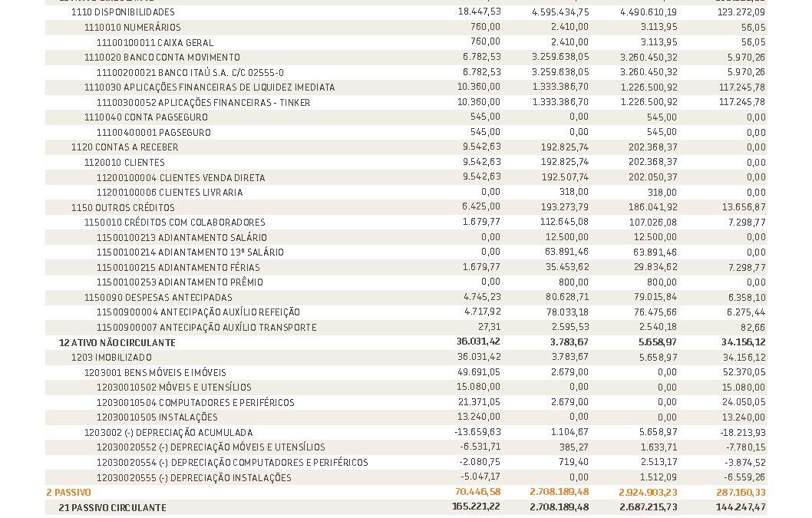This screenshot has height=518, width=812.
Task: Select BANCO ITAÚ S.A. C/C 02555-0 entry
Action: point(190,72)
